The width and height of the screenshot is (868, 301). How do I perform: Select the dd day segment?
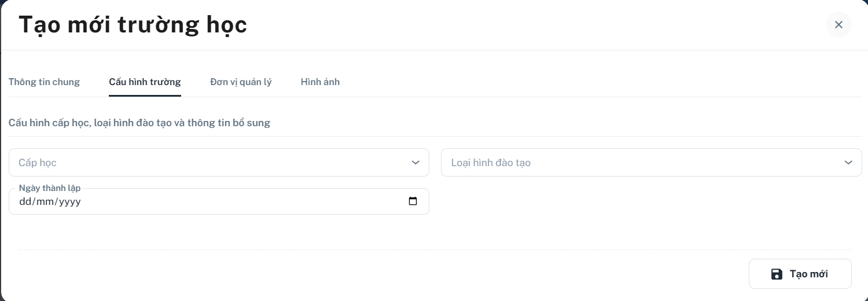(25, 202)
